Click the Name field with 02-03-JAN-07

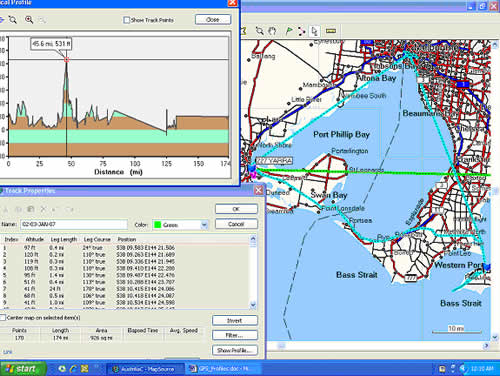click(74, 224)
